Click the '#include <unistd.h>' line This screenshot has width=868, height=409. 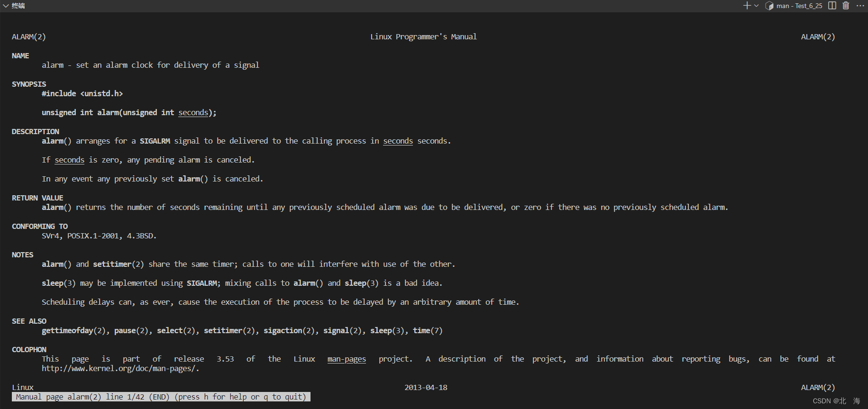point(82,93)
